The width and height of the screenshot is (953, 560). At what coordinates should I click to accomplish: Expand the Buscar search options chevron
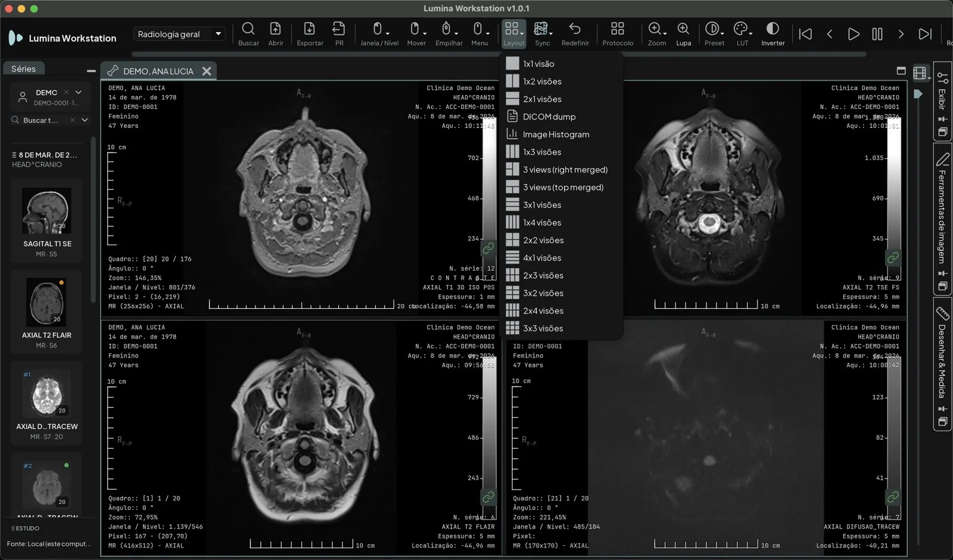click(x=85, y=120)
